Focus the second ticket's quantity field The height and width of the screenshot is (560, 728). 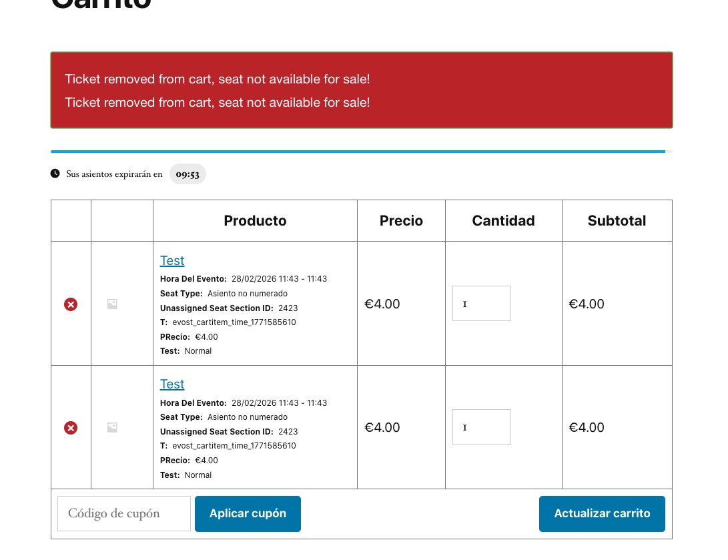click(481, 427)
